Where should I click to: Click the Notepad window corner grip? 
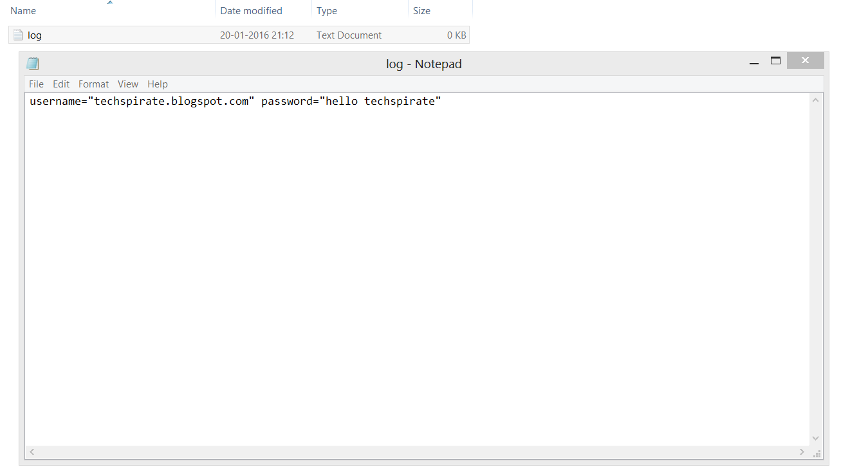[817, 453]
